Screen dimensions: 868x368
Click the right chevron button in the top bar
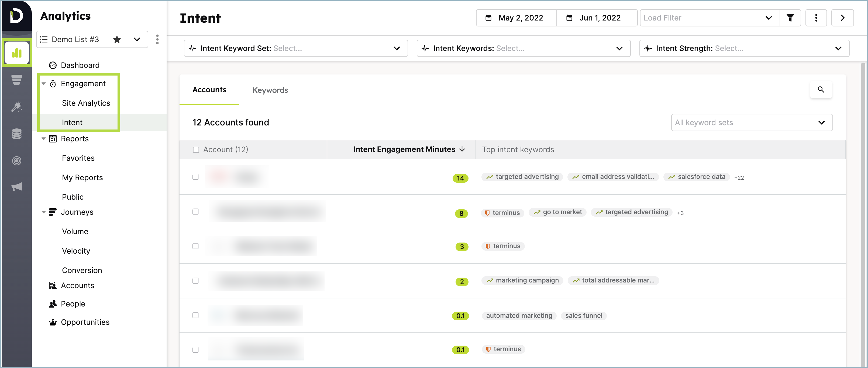click(842, 18)
